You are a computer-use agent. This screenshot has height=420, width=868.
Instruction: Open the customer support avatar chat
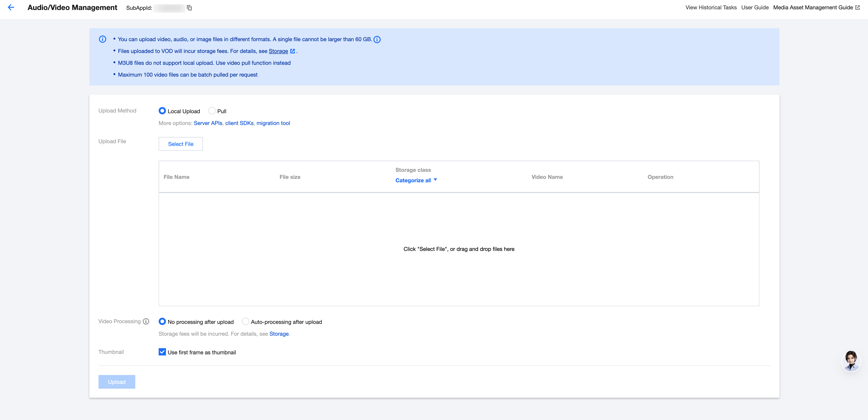coord(851,361)
